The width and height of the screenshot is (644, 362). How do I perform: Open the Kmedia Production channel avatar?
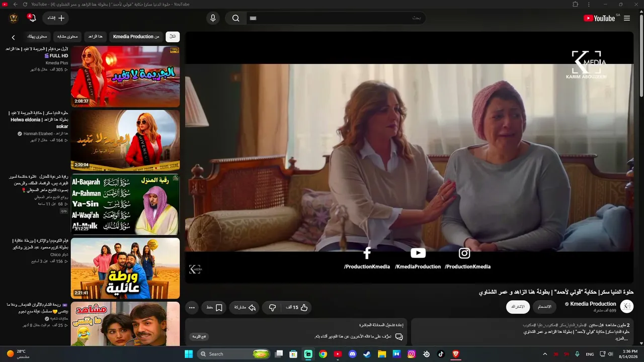[x=627, y=306]
